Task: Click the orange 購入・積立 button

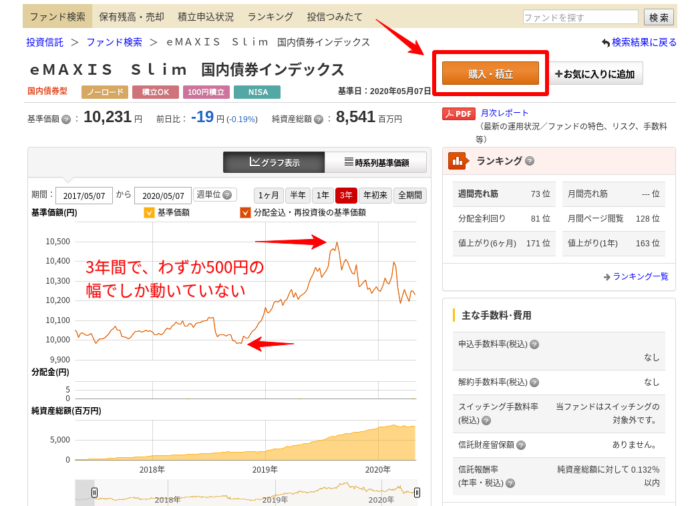Action: 491,73
